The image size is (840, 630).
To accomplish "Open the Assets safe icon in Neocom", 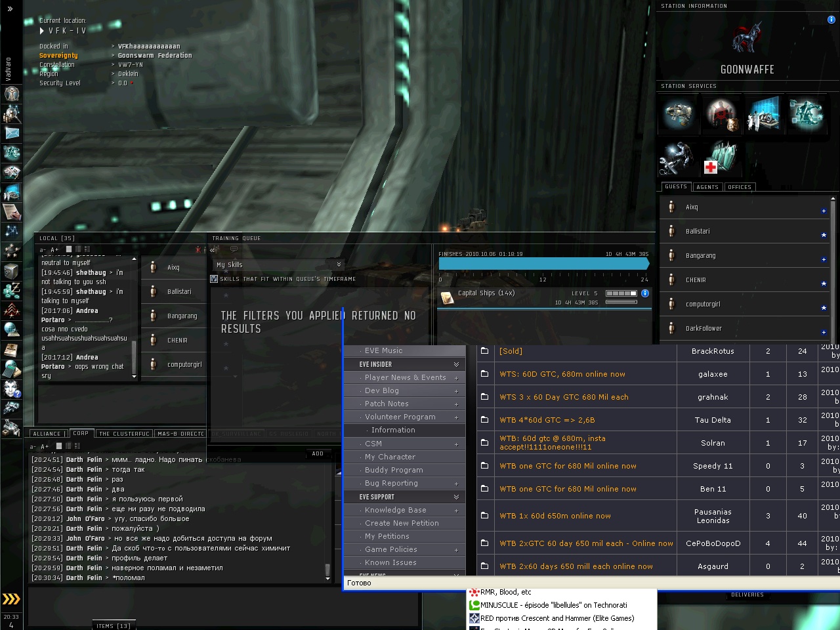I will (x=11, y=271).
